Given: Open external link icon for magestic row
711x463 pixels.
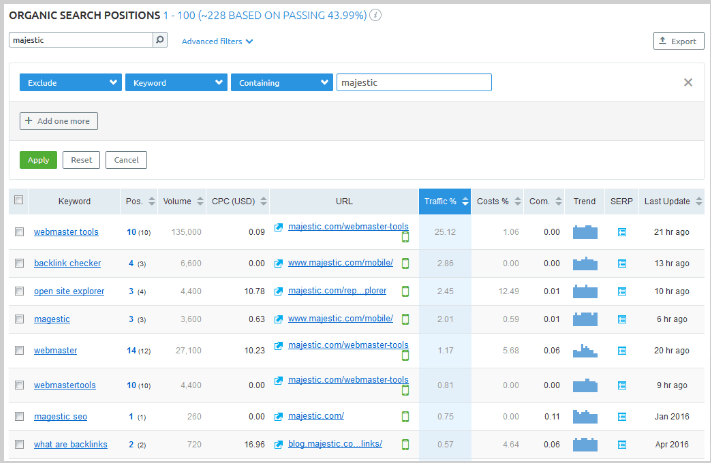Looking at the screenshot, I should click(278, 319).
